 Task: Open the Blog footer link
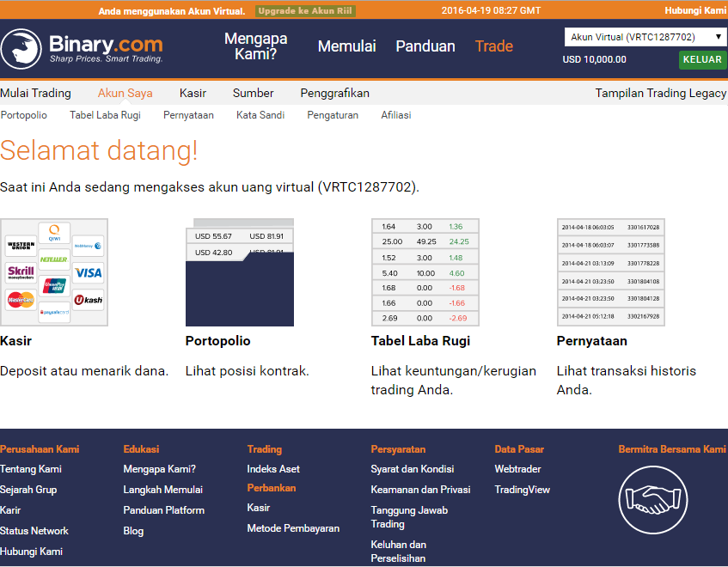133,531
